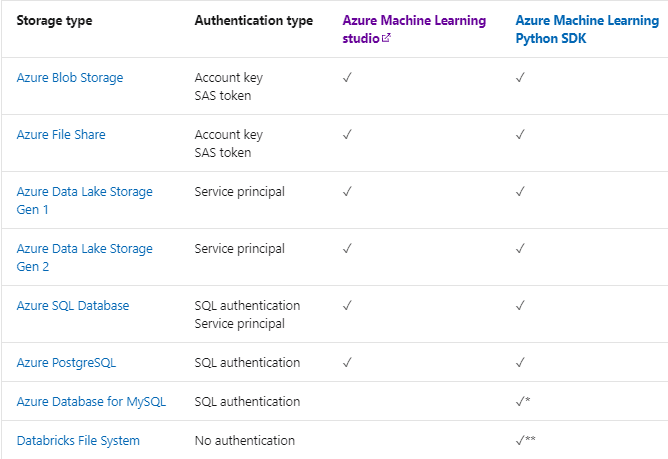
Task: Click the double-asterisk checkmark for Databricks File System
Action: [x=526, y=440]
